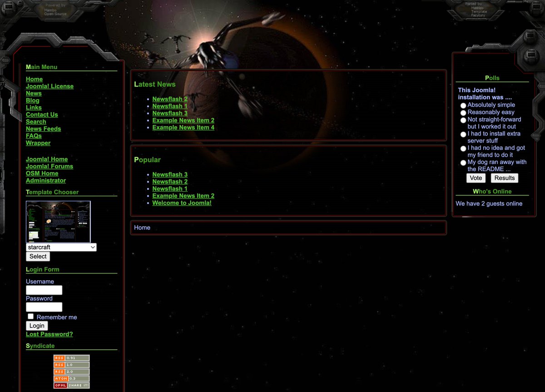Visit the Joomla! Forums link
Screen dimensions: 545x392
pos(50,166)
